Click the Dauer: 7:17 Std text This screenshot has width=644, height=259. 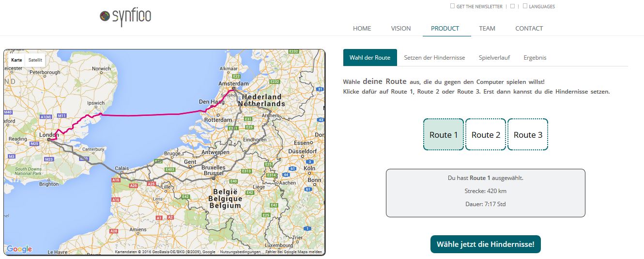(x=486, y=204)
